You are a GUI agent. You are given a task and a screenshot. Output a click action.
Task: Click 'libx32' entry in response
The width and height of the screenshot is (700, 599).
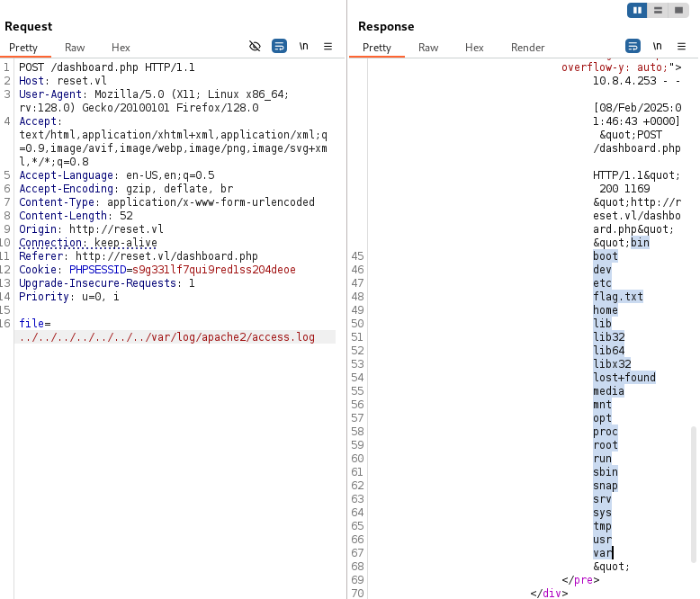coord(612,363)
